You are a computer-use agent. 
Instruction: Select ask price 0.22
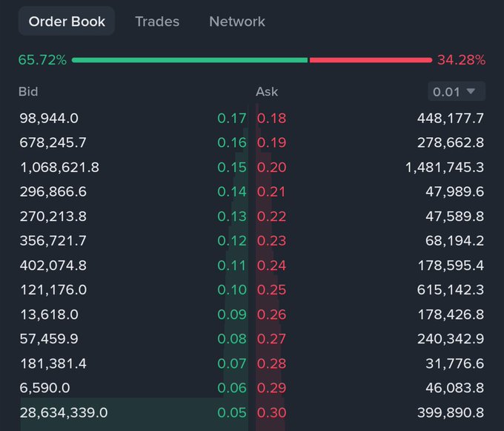pyautogui.click(x=271, y=216)
